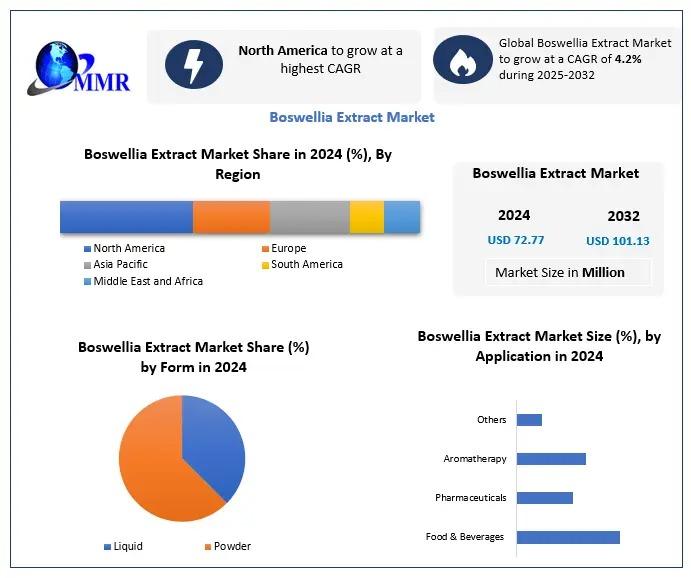Click the Aromatherapy bar

551,459
